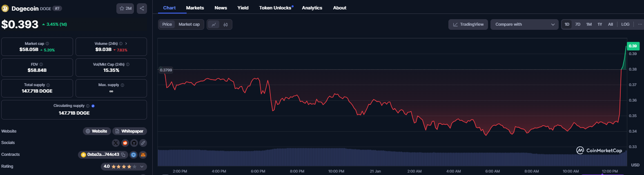Screen dimensions: 644x175
Task: Open the GitHub source code icon
Action: coord(134,143)
